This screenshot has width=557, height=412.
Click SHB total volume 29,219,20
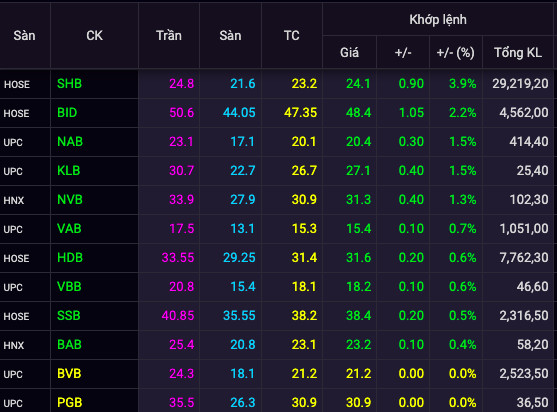(x=520, y=84)
